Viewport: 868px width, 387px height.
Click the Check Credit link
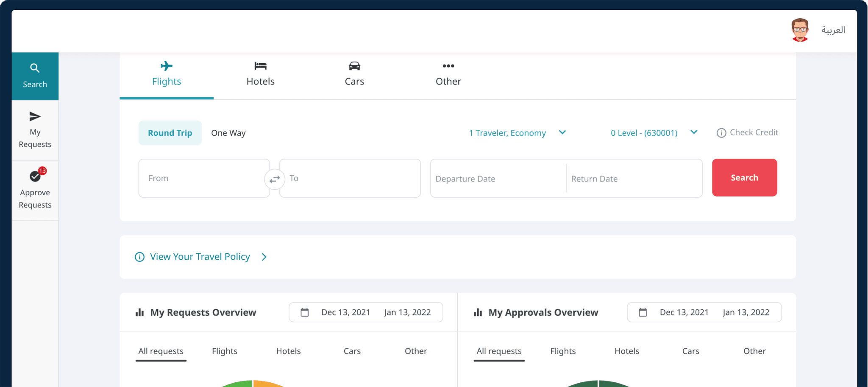(x=754, y=132)
